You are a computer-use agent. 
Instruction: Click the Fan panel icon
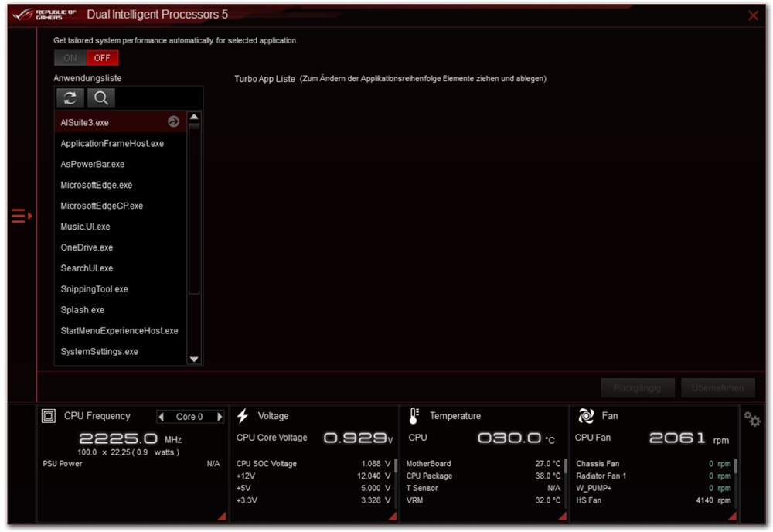(586, 416)
